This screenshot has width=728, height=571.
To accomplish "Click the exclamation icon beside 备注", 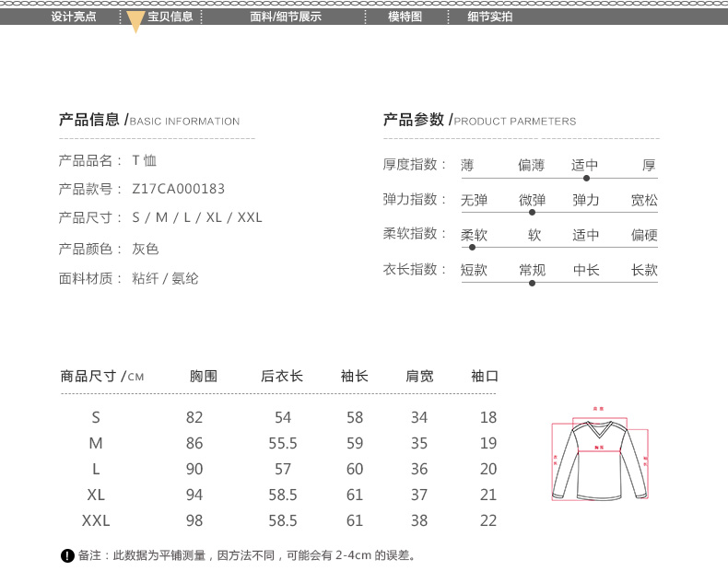I will (67, 555).
